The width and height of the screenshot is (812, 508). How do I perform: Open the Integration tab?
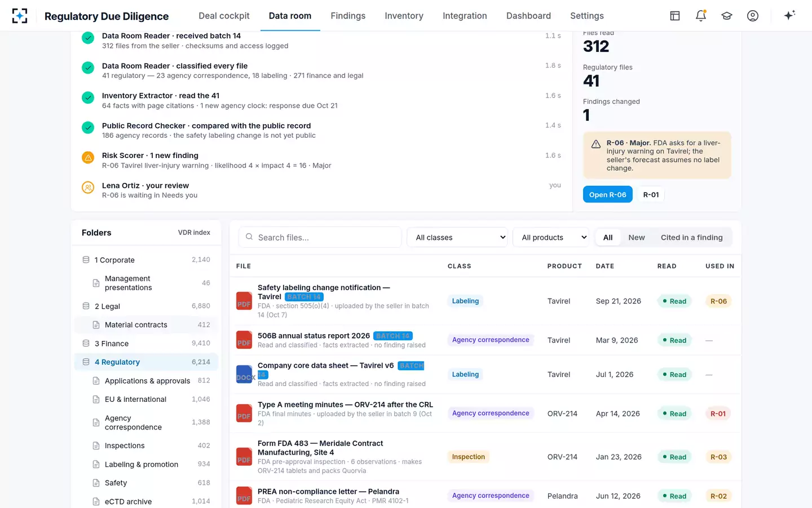[x=465, y=16]
